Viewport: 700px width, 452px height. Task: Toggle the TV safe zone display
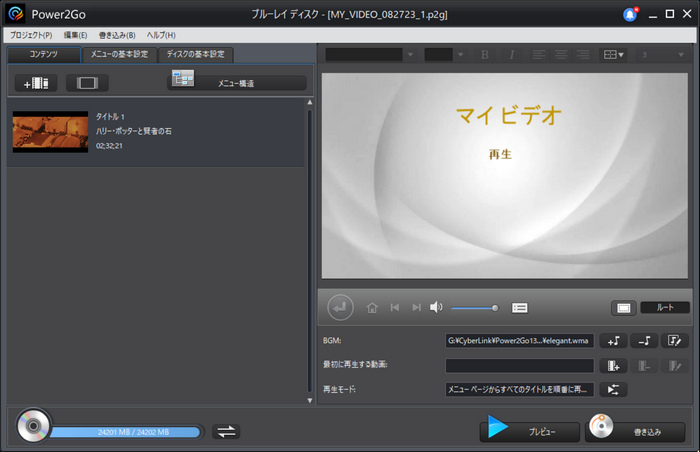click(624, 308)
